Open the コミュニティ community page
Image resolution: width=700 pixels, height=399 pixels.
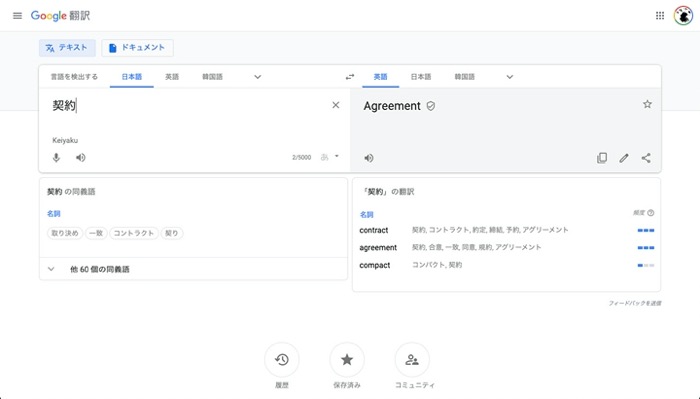coord(412,360)
